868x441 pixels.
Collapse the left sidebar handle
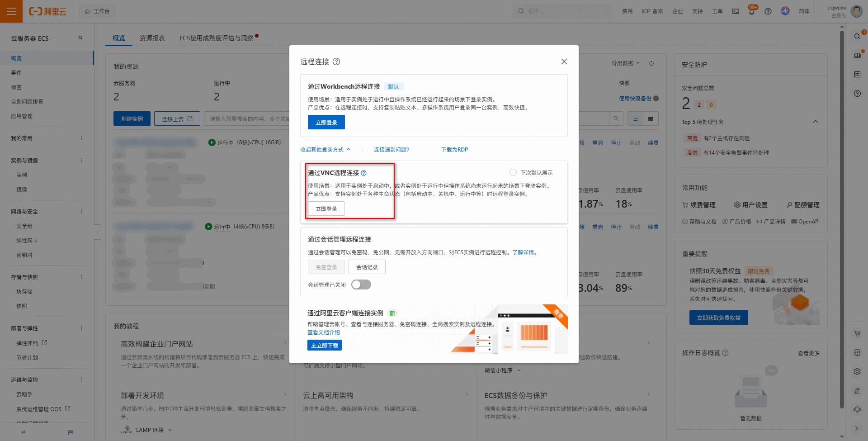[97, 232]
